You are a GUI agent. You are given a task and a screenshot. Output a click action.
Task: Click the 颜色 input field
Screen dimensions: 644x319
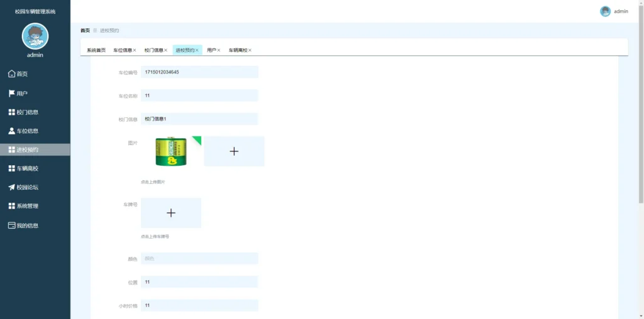point(199,259)
